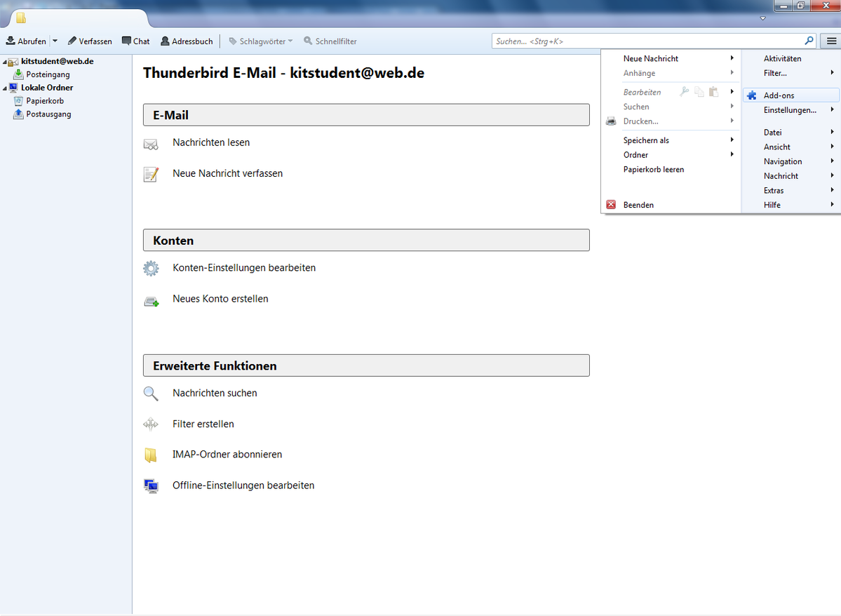Select Lokale Ordner in folder pane
The width and height of the screenshot is (841, 616).
click(47, 88)
